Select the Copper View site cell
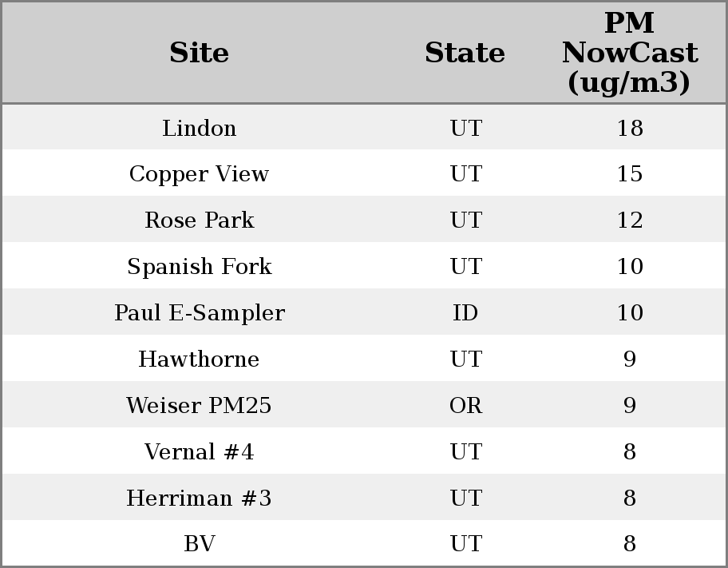Image resolution: width=728 pixels, height=568 pixels. (x=199, y=174)
